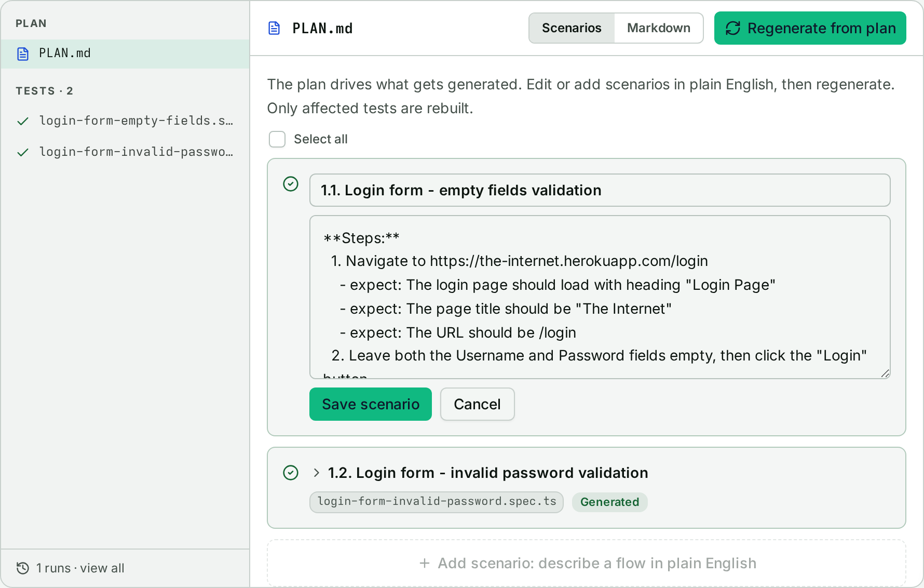The width and height of the screenshot is (924, 588).
Task: Click the document icon beside PLAN.md header
Action: point(274,28)
